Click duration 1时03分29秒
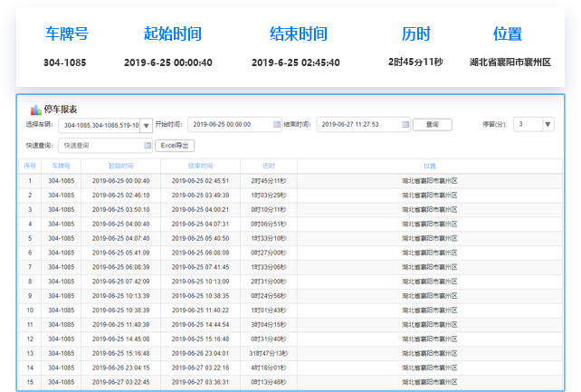The height and width of the screenshot is (392, 581). click(x=269, y=196)
